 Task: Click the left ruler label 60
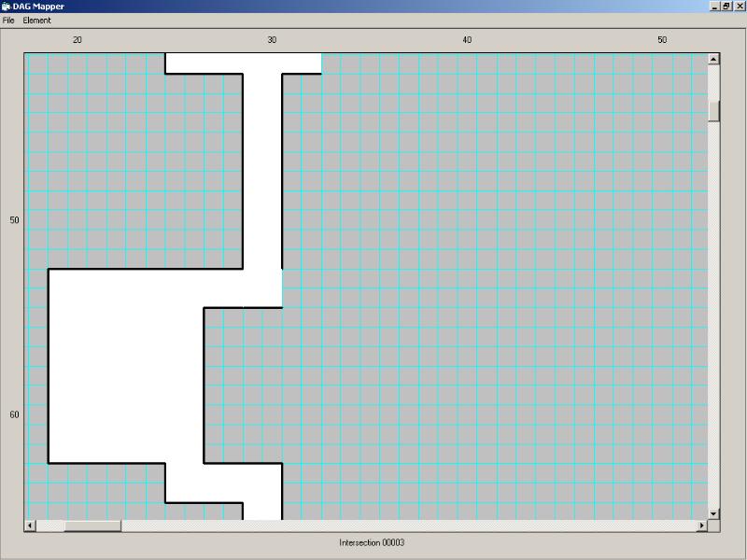[14, 414]
